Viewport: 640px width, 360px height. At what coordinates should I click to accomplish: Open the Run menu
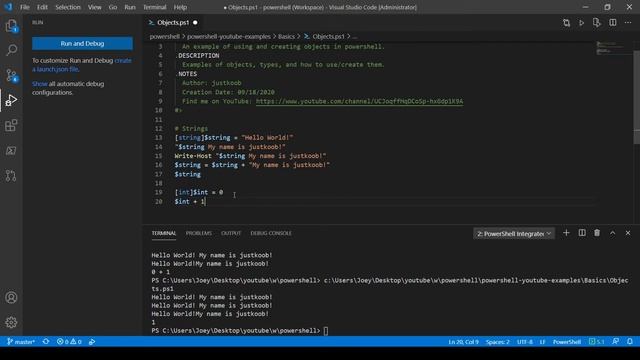[130, 7]
